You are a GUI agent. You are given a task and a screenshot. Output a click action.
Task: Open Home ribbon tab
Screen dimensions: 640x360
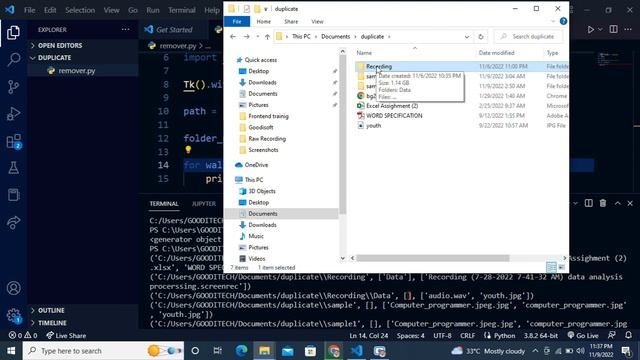(x=264, y=22)
